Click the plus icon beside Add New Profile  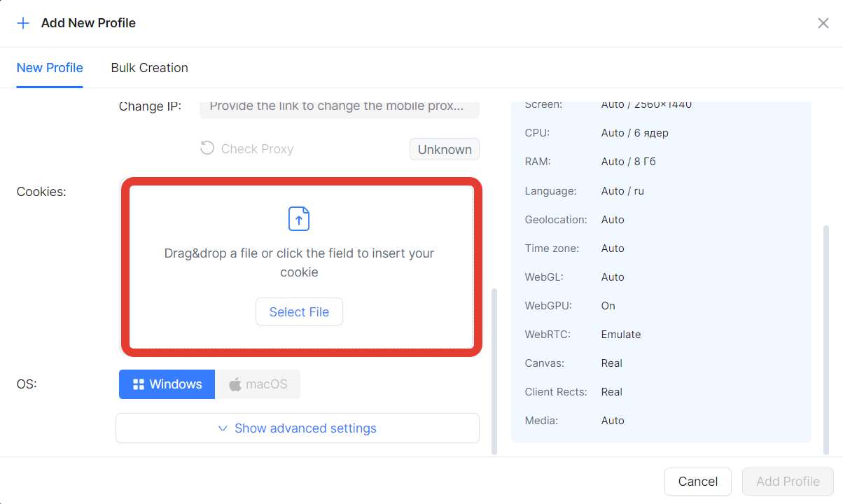[x=23, y=23]
